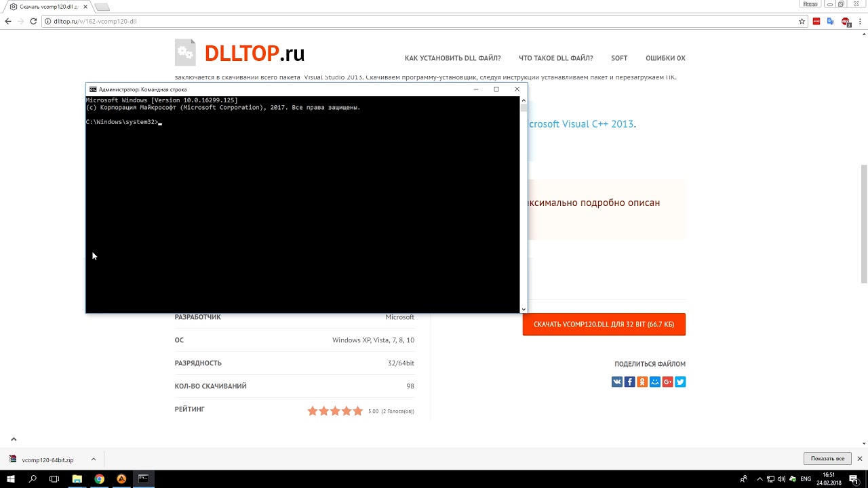
Task: Open the Windows Start menu
Action: coord(11,479)
